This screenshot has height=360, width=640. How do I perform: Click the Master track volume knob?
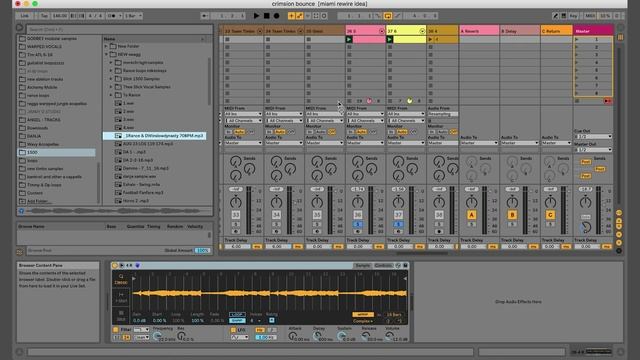point(585,201)
